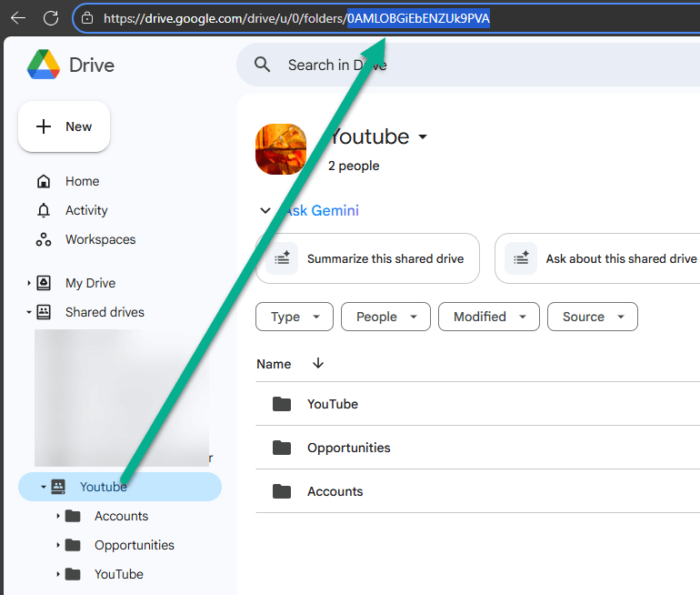Click the Search in Drive field
Screen dimensions: 700x595
click(x=469, y=65)
